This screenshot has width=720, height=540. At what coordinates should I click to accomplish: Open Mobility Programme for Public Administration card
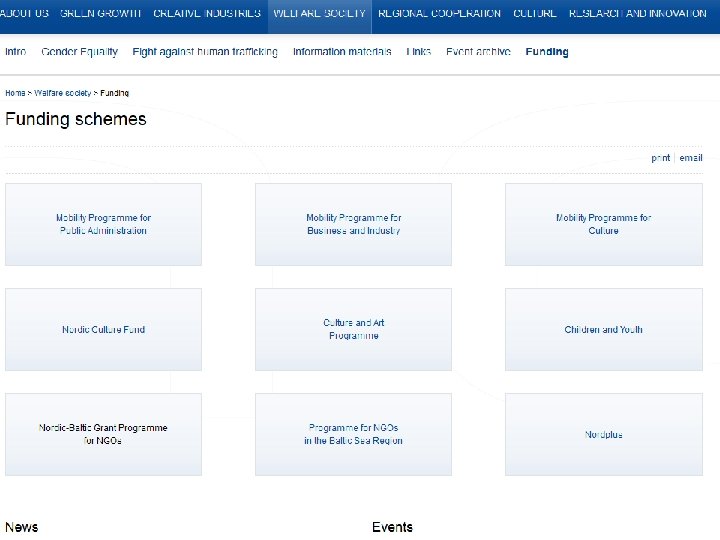click(x=103, y=225)
